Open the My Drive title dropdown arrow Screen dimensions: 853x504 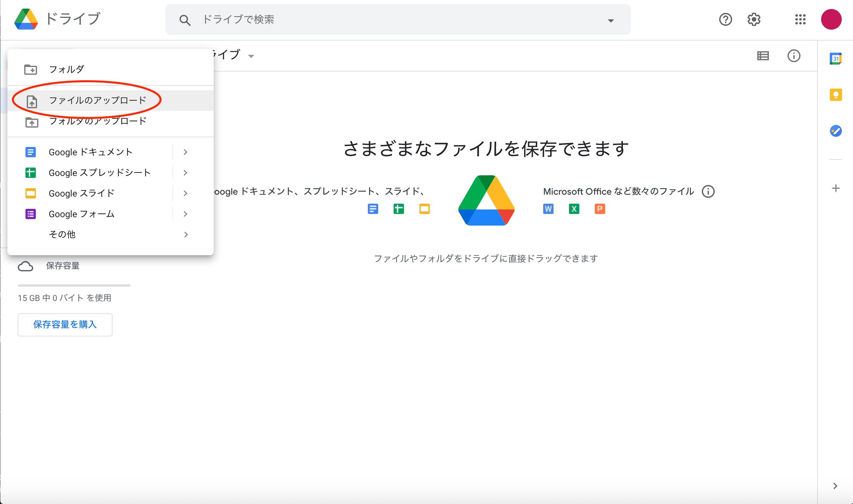pos(251,56)
